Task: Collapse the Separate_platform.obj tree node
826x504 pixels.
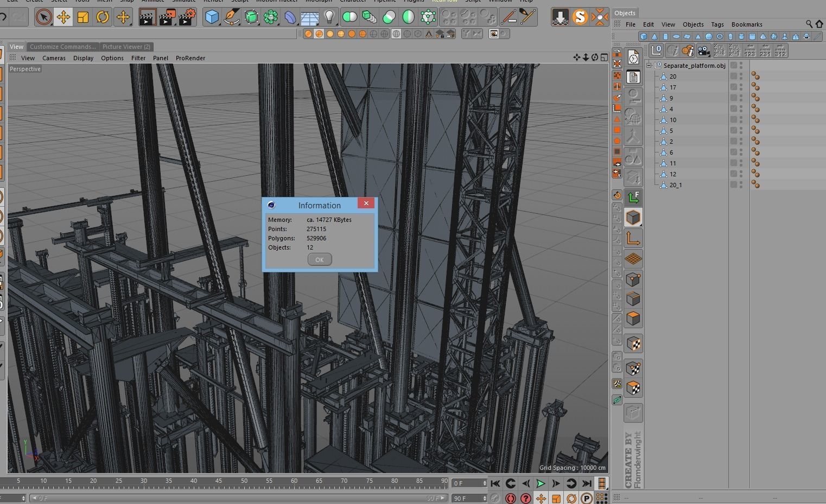Action: click(x=649, y=66)
